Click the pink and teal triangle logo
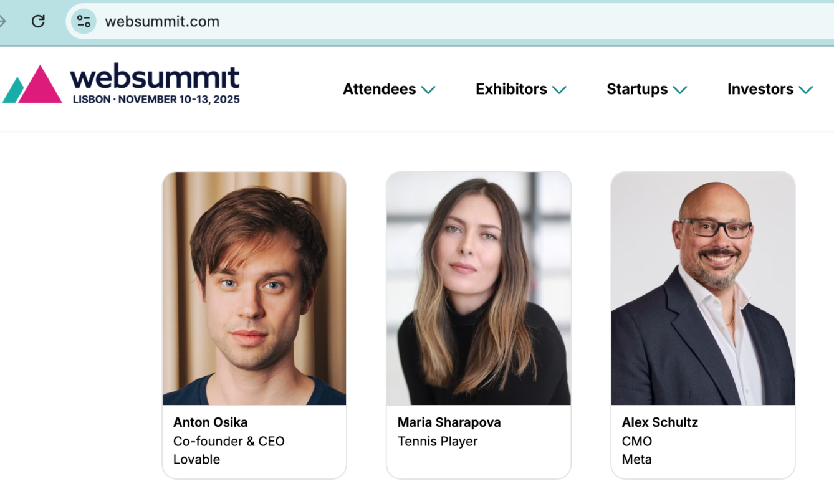Viewport: 834px width, 504px height. (x=32, y=85)
